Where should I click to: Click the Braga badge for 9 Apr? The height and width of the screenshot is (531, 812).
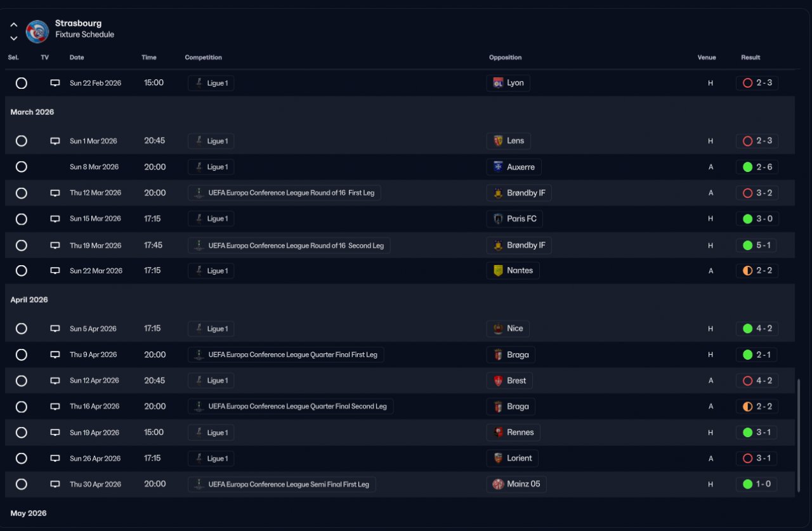[498, 355]
